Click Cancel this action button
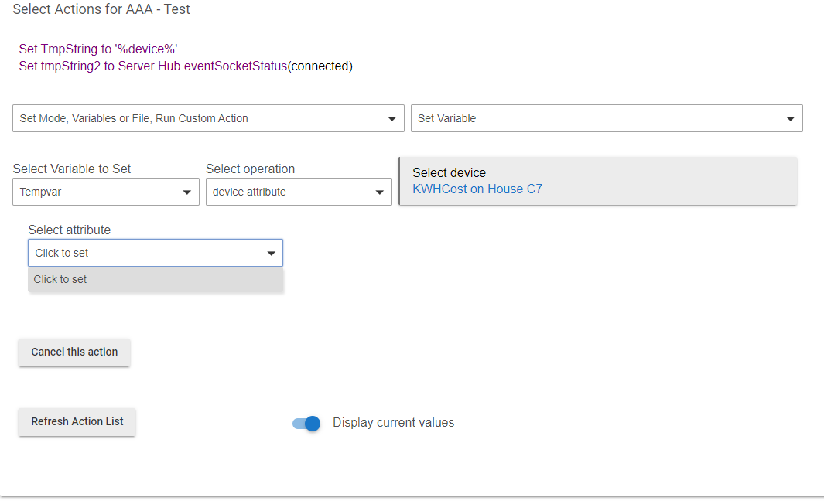The image size is (824, 504). (x=74, y=352)
